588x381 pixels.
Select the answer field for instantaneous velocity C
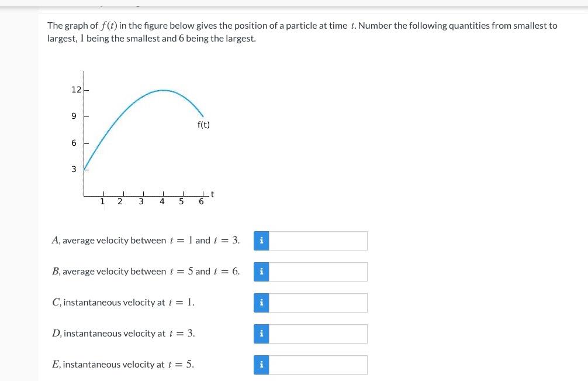[319, 303]
